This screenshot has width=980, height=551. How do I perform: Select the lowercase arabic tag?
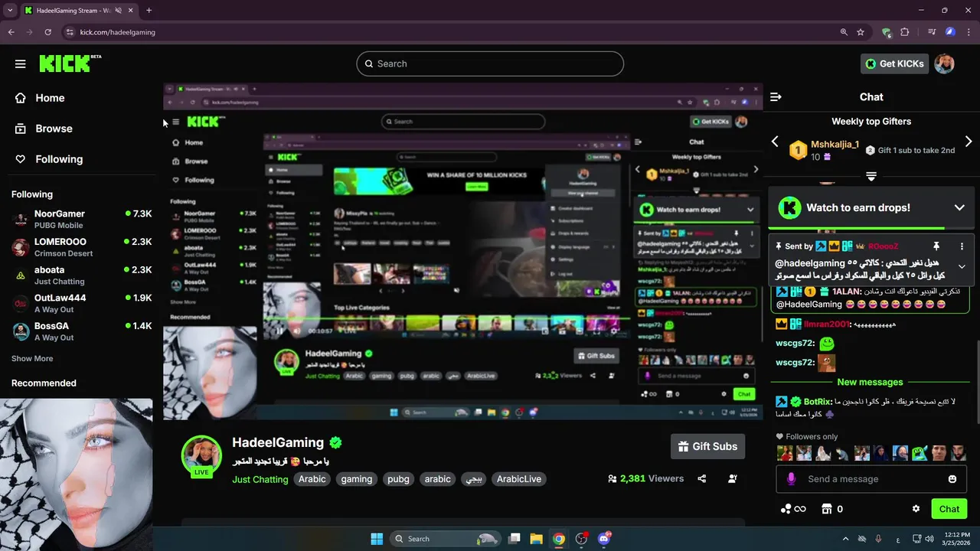[x=438, y=479]
